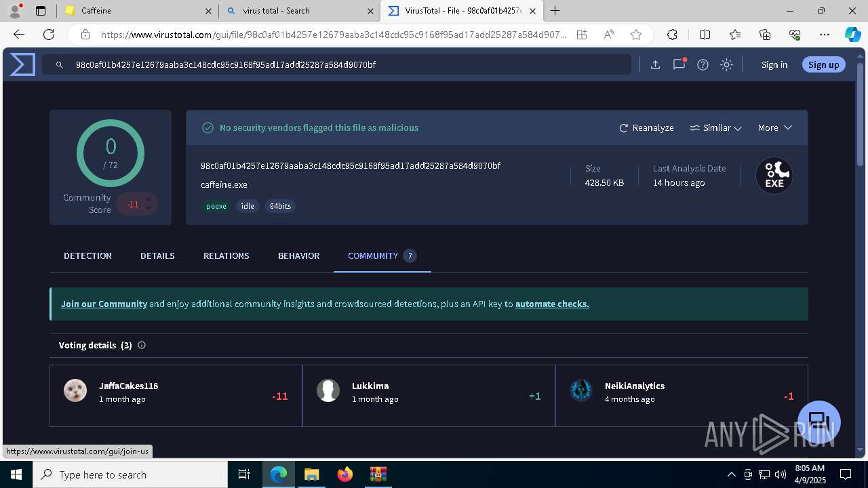Click the file hash text
Screen dimensions: 868x488
(351, 165)
